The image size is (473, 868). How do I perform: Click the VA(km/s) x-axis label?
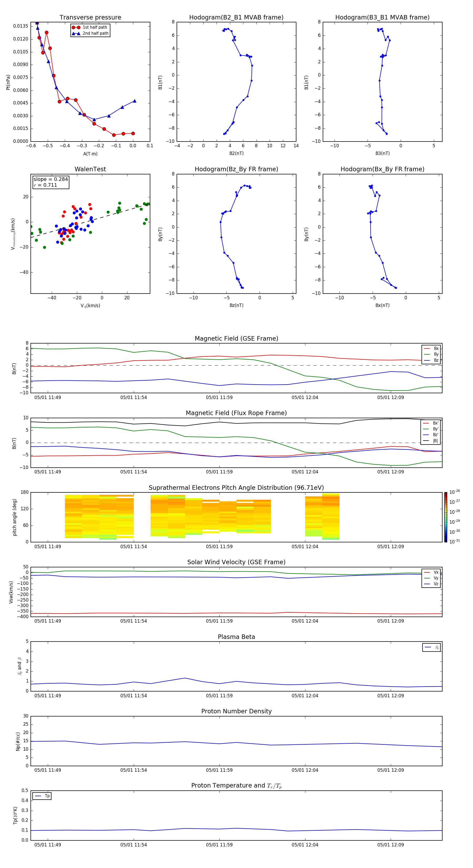pos(90,306)
